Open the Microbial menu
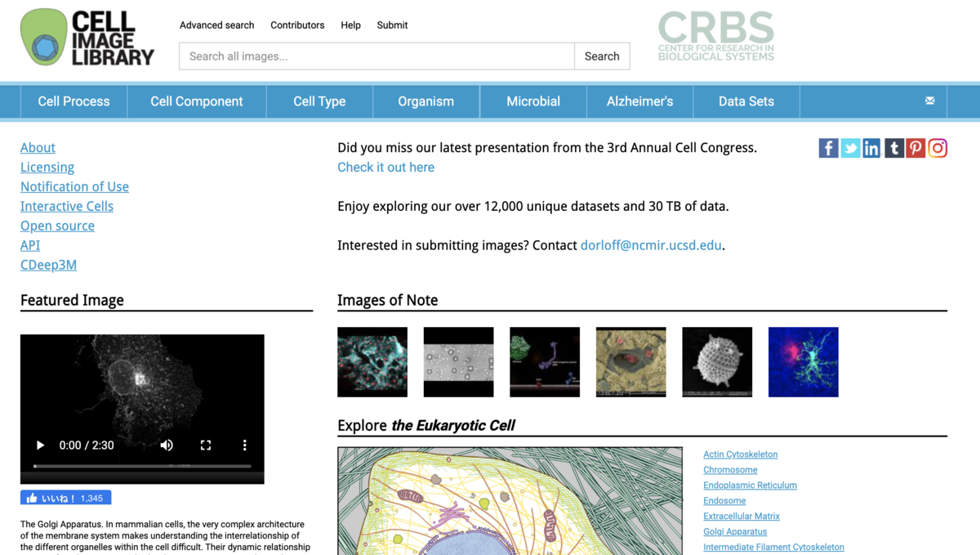The height and width of the screenshot is (555, 980). click(533, 101)
